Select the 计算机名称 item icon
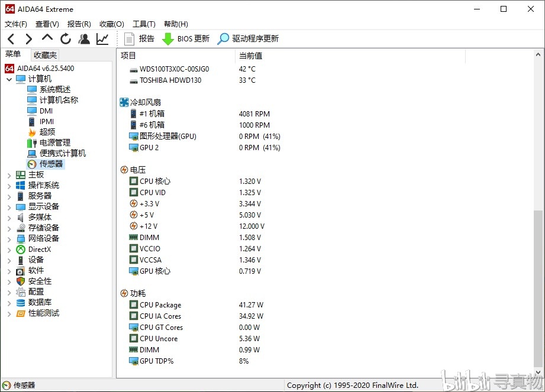Viewport: 545px width, 392px height. click(x=31, y=101)
